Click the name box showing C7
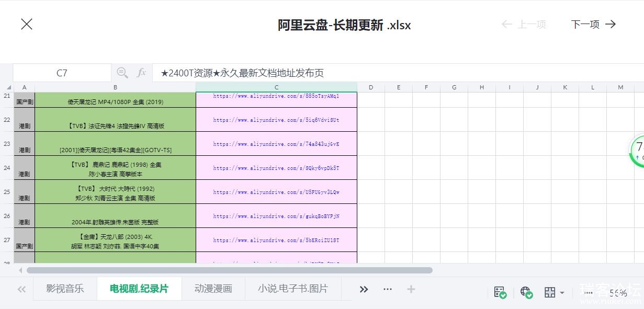This screenshot has width=644, height=309. 62,73
